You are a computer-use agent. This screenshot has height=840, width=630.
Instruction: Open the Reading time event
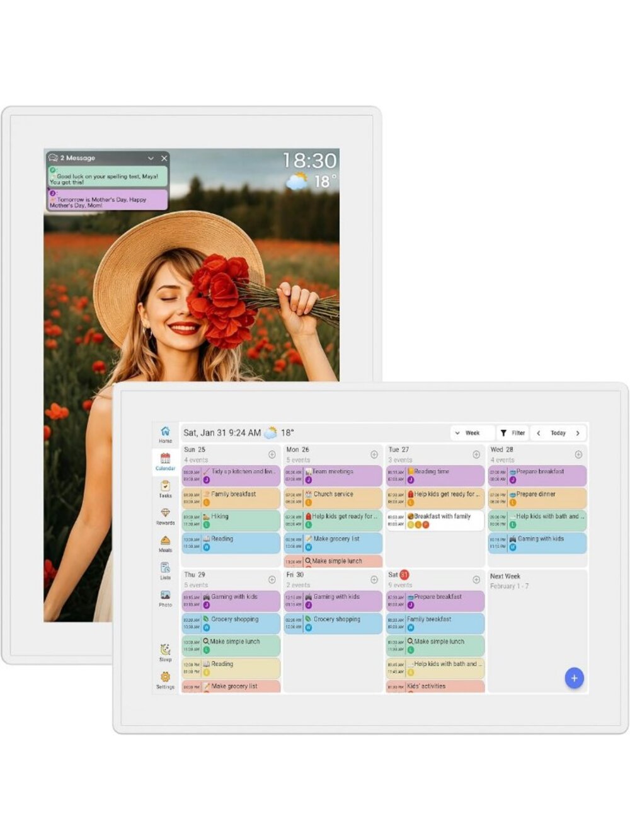(435, 476)
